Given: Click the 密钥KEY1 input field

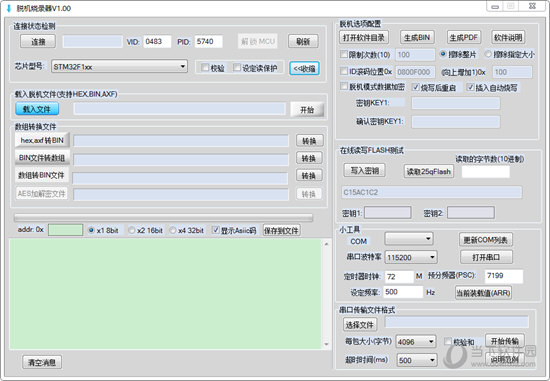Looking at the screenshot, I should point(455,103).
